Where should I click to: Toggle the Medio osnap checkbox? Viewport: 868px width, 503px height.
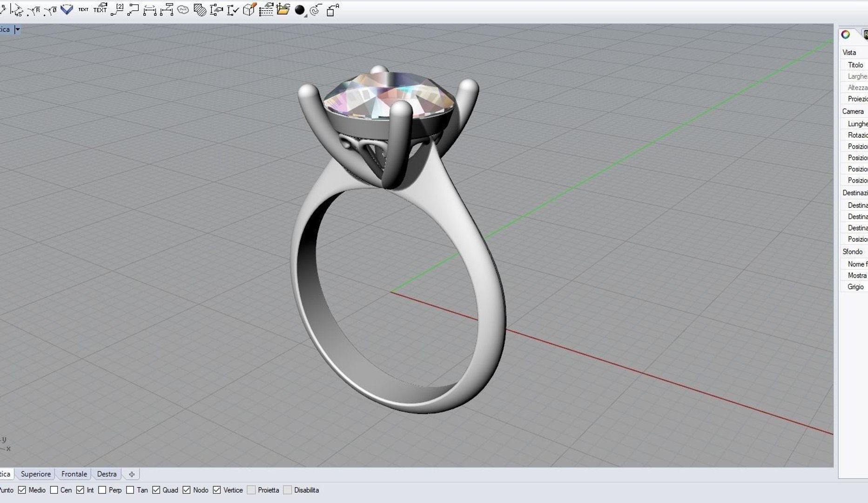(x=22, y=490)
